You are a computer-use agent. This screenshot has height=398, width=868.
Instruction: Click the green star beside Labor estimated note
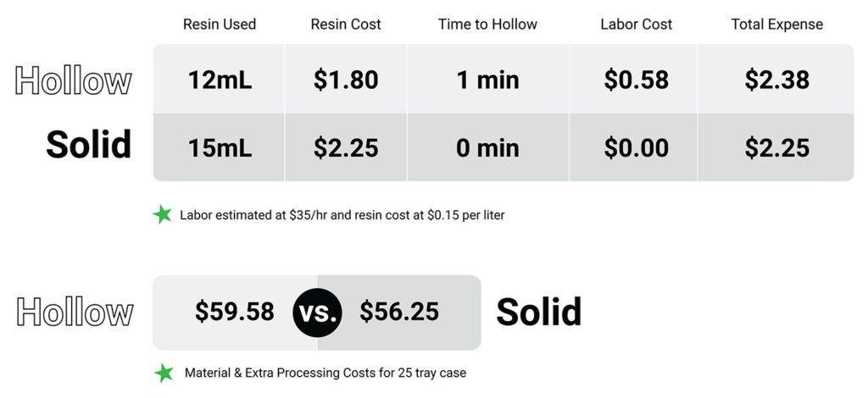(x=162, y=214)
